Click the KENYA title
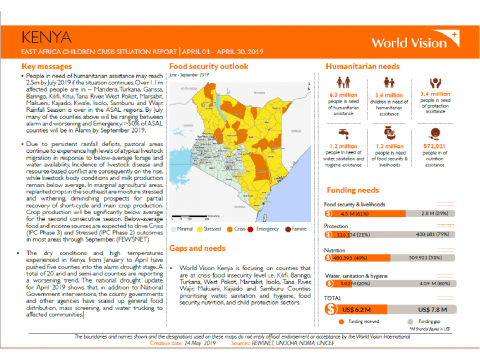480x360 pixels. point(46,37)
